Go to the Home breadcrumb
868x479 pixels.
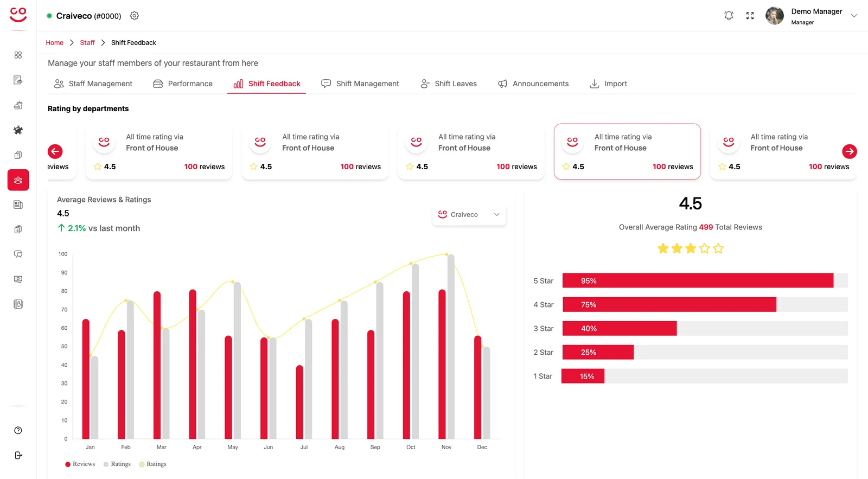coord(54,43)
